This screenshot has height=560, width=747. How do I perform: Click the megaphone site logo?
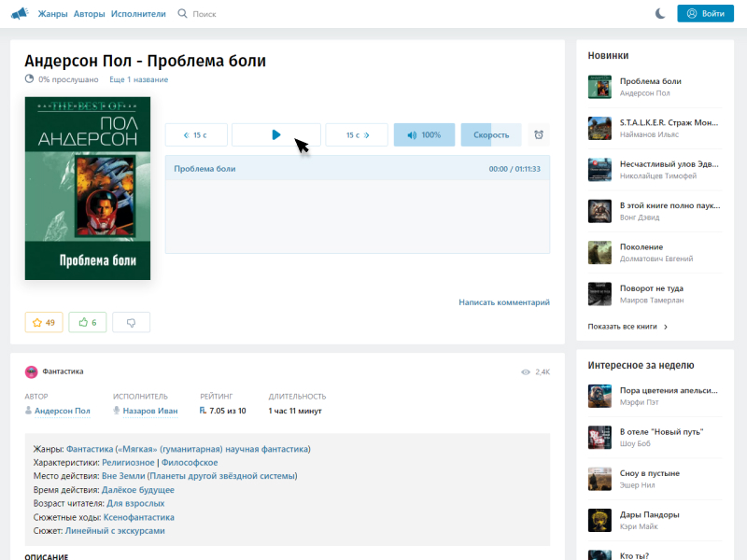click(x=20, y=13)
